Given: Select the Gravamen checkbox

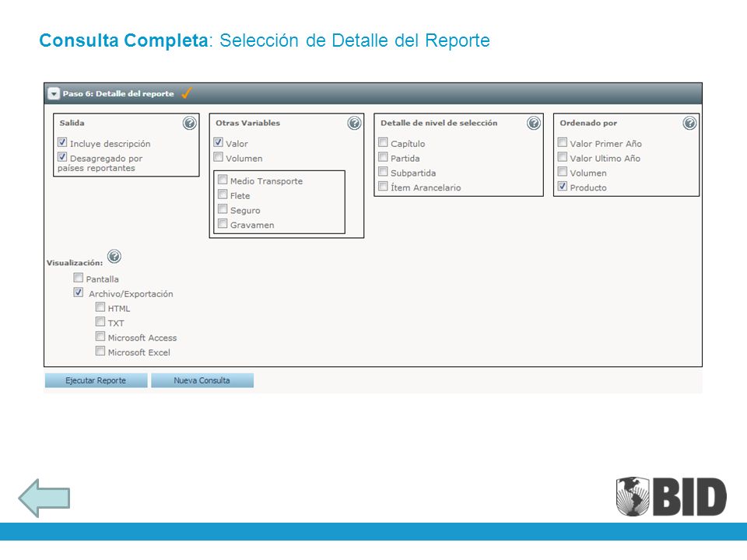Looking at the screenshot, I should [x=223, y=224].
